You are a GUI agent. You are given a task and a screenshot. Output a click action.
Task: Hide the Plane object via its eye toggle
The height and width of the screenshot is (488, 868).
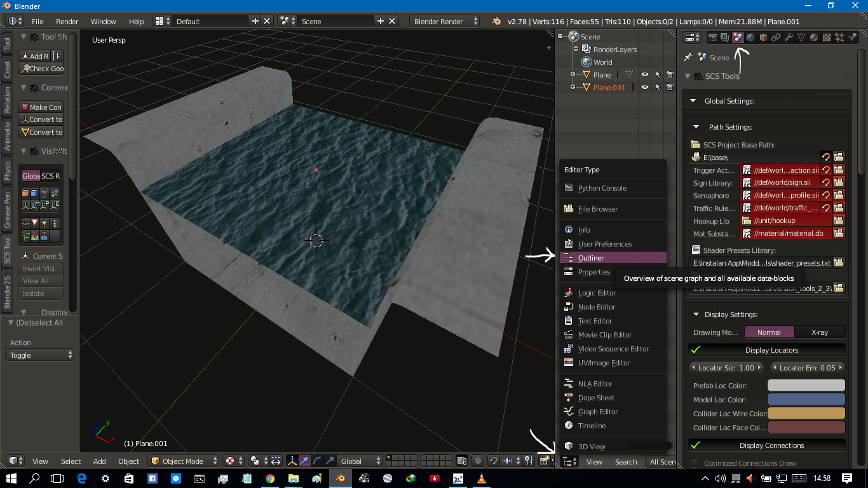[x=644, y=74]
